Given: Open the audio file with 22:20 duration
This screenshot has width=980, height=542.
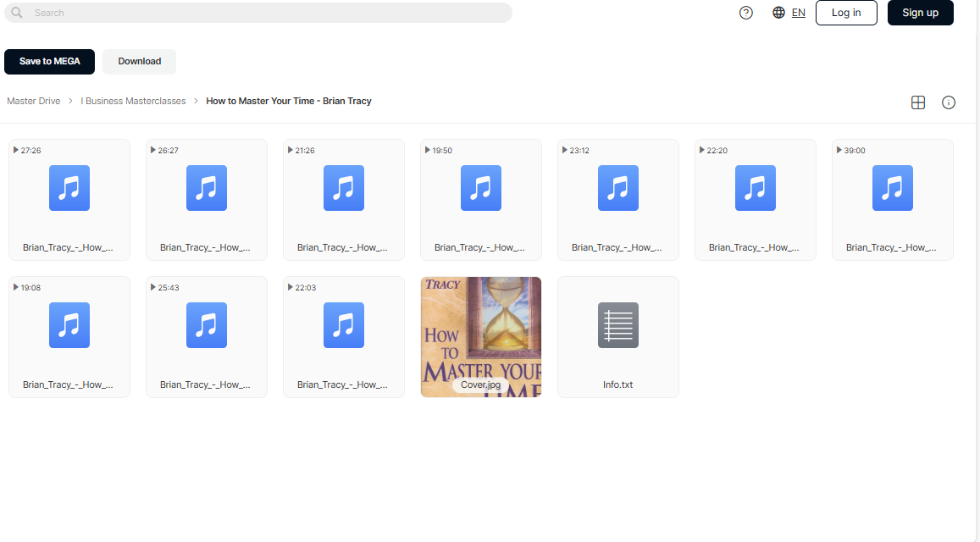Looking at the screenshot, I should [755, 199].
